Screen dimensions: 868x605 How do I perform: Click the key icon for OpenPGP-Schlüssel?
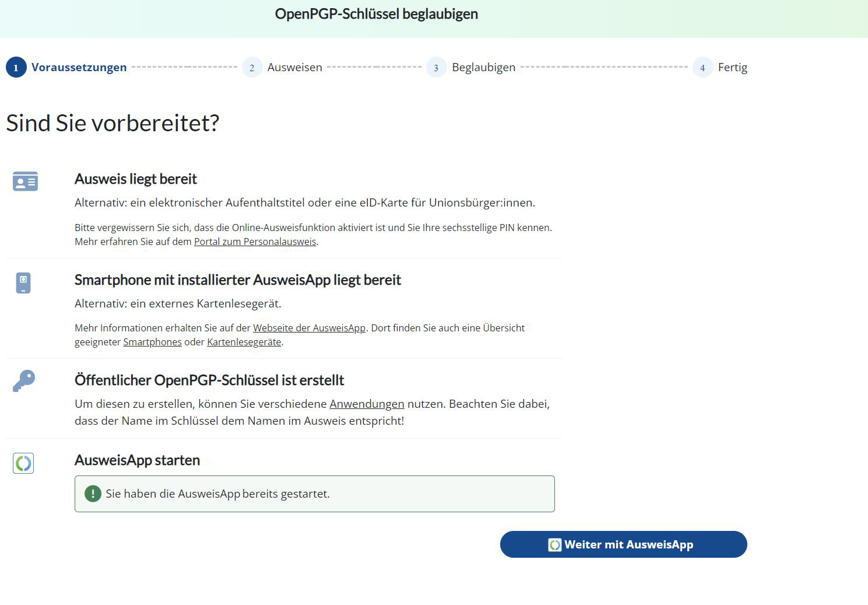coord(24,381)
